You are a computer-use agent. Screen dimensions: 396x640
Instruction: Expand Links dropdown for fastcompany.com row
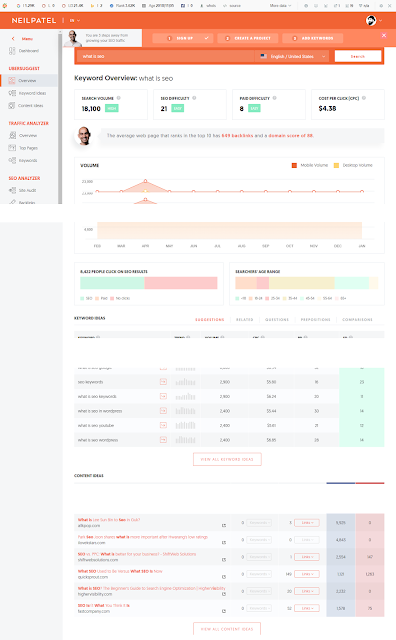[x=307, y=608]
